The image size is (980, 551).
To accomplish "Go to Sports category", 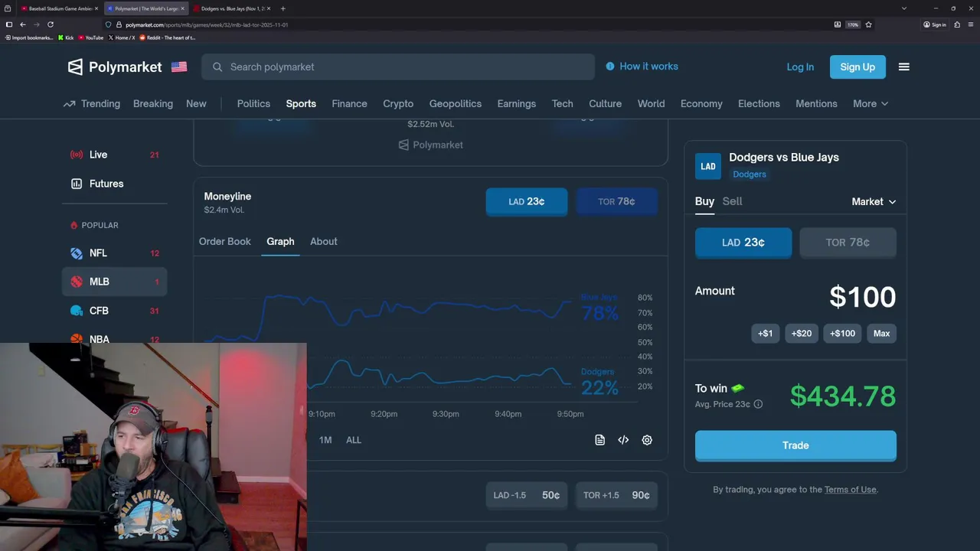I will (301, 103).
